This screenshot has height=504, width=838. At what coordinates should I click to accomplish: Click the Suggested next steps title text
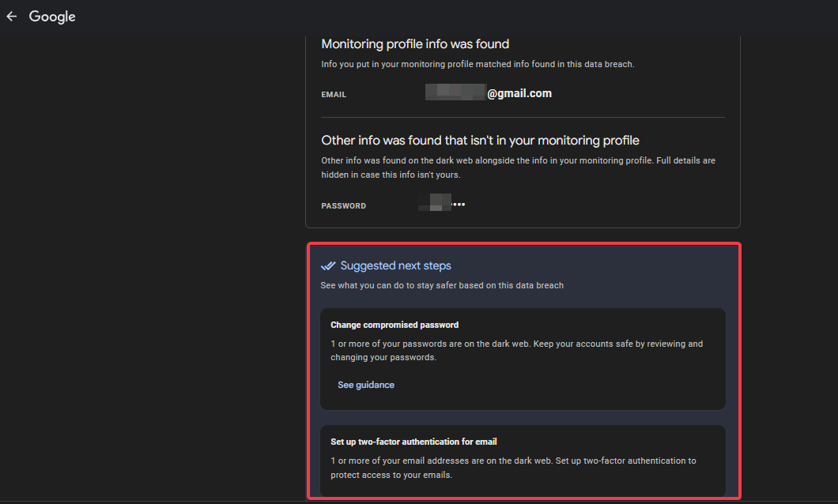point(395,265)
